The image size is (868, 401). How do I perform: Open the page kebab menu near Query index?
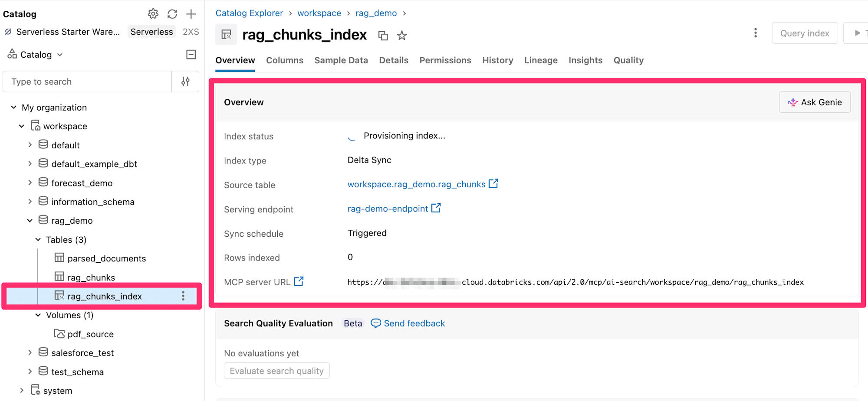pos(756,33)
